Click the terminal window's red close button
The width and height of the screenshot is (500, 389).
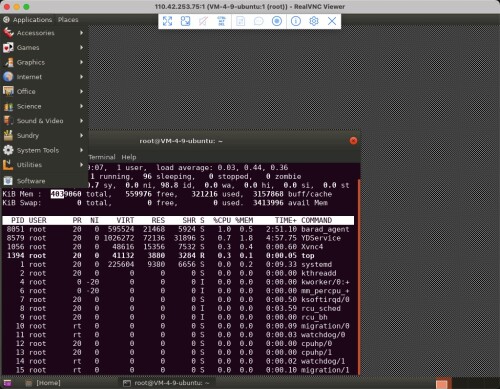[x=353, y=141]
